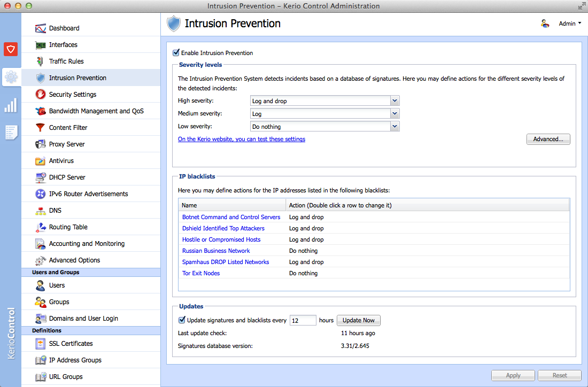Open the Interfaces section
Image resolution: width=588 pixels, height=387 pixels.
91,44
